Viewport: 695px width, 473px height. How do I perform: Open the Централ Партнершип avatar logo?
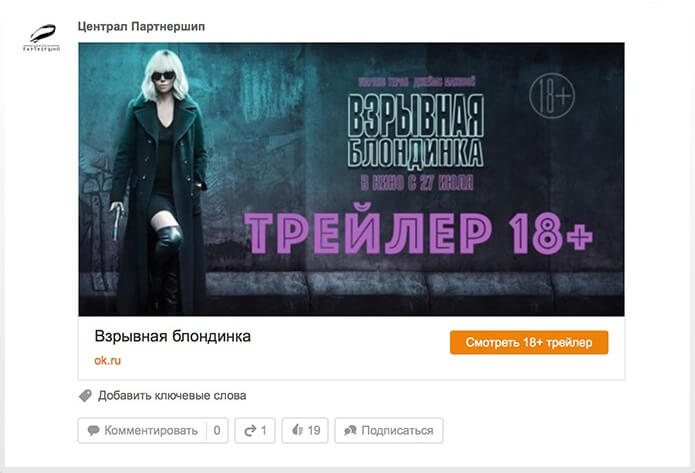point(42,37)
